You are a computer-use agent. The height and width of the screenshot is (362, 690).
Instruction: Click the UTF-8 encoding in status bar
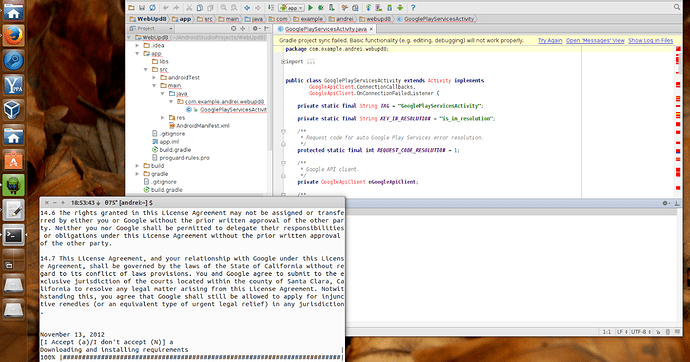click(640, 332)
